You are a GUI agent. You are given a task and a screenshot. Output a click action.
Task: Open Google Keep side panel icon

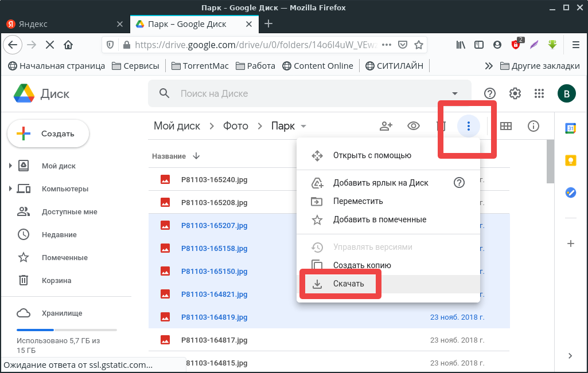tap(571, 160)
